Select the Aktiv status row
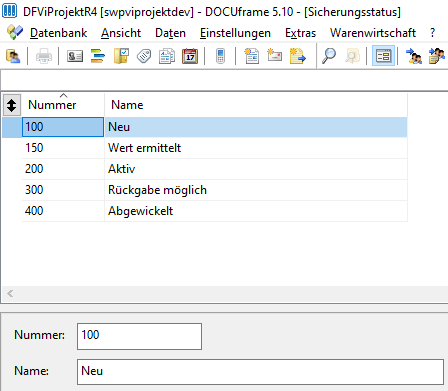Viewport: 448px width, 391px height. click(x=256, y=169)
